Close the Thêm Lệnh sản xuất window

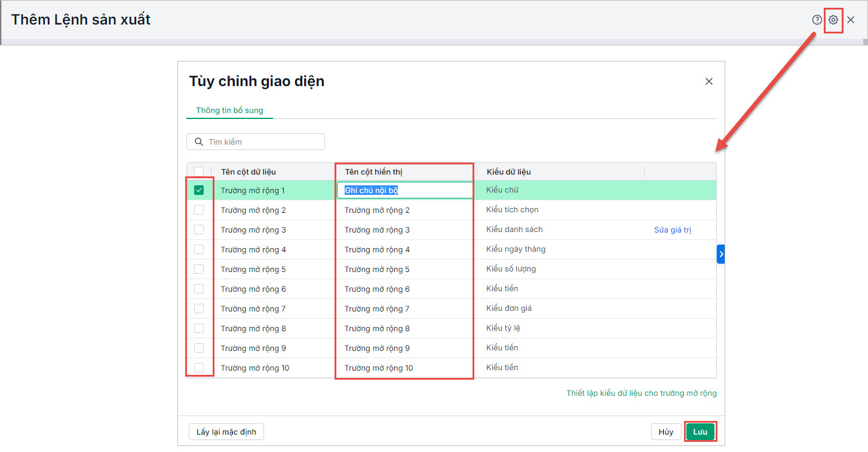click(x=851, y=20)
